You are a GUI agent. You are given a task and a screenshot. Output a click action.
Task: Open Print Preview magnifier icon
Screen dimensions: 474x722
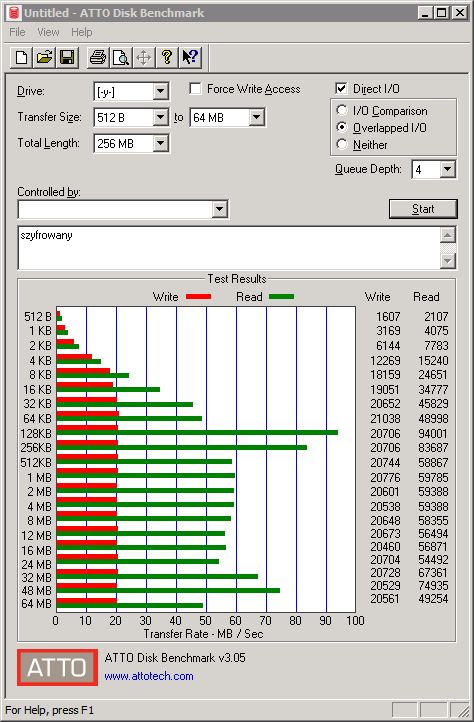[x=121, y=58]
